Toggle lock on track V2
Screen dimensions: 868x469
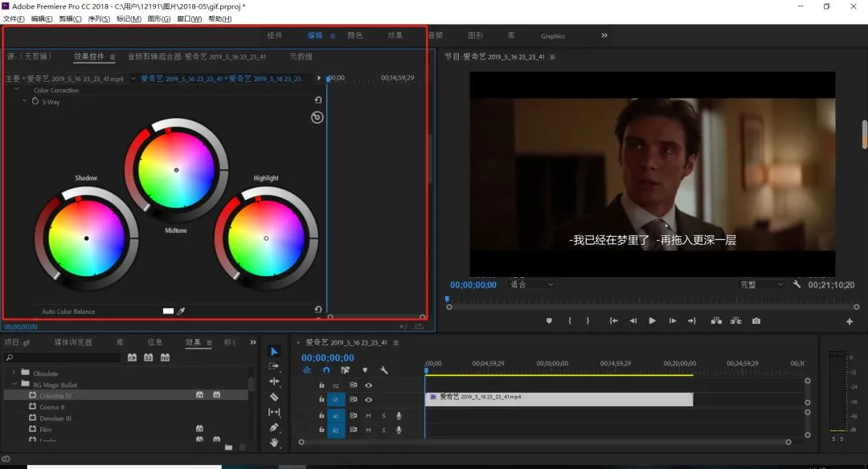pyautogui.click(x=321, y=385)
